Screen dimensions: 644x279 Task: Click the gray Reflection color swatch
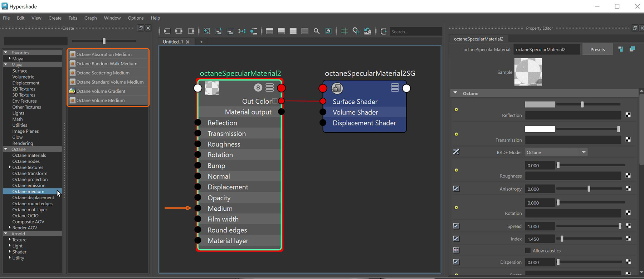tap(540, 104)
